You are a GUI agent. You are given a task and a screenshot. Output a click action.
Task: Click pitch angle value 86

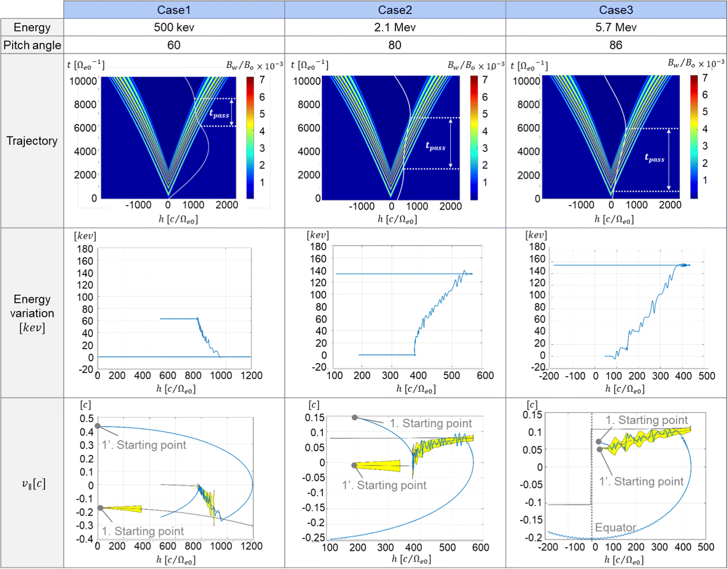(616, 45)
